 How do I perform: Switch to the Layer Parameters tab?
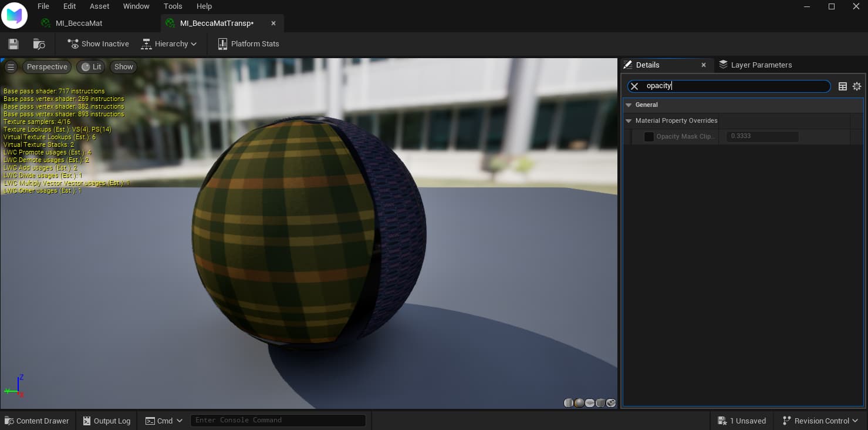click(x=755, y=65)
